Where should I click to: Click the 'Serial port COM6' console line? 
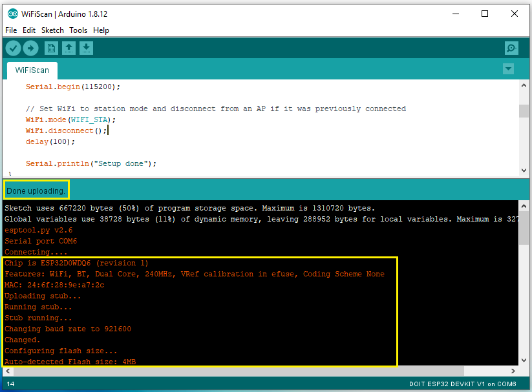41,241
